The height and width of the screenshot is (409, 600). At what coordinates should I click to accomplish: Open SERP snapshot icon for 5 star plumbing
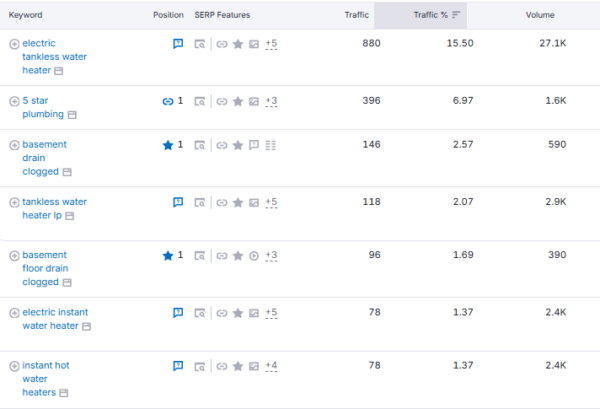tap(200, 101)
